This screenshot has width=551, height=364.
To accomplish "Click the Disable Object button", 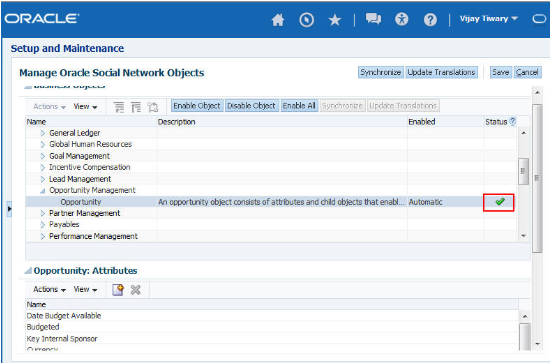I will click(x=251, y=106).
